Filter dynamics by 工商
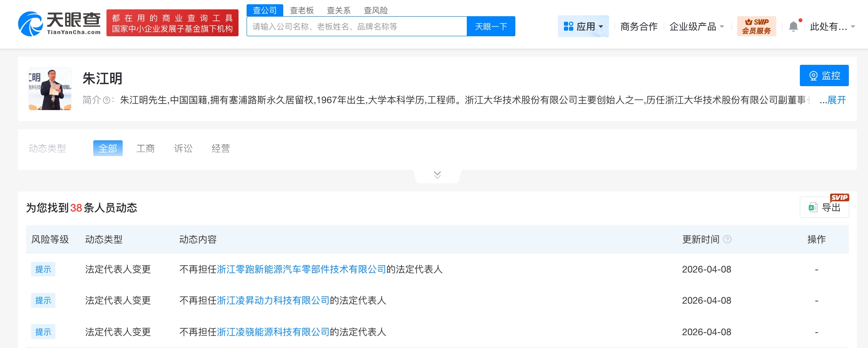This screenshot has height=348, width=868. point(146,148)
